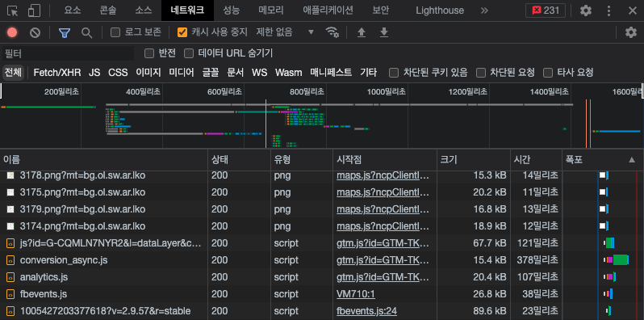Toggle the device toolbar icon
The width and height of the screenshot is (644, 320).
pos(34,11)
